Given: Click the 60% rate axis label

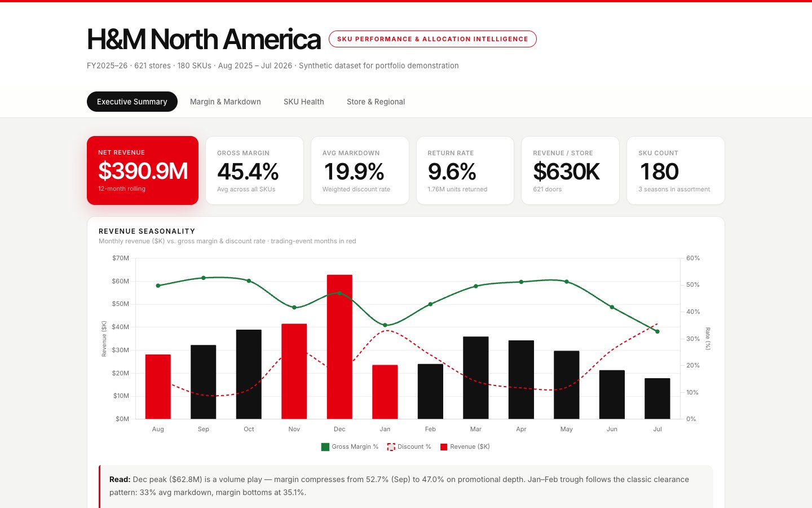Looking at the screenshot, I should (693, 258).
